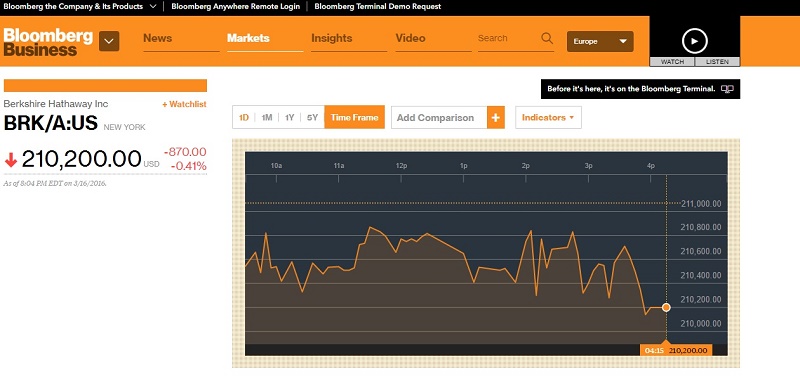Click the Time Frame button
Viewport: 800px width, 388px height.
click(355, 117)
